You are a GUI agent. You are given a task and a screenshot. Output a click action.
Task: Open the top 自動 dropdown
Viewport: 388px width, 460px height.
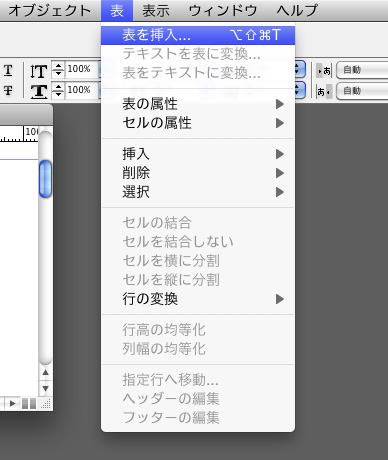tap(362, 70)
